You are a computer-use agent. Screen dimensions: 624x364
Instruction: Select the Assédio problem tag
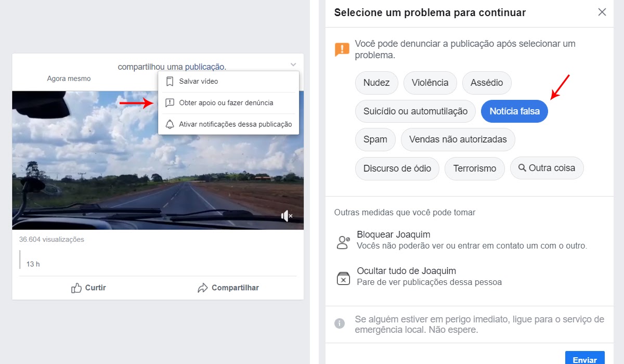(x=487, y=83)
